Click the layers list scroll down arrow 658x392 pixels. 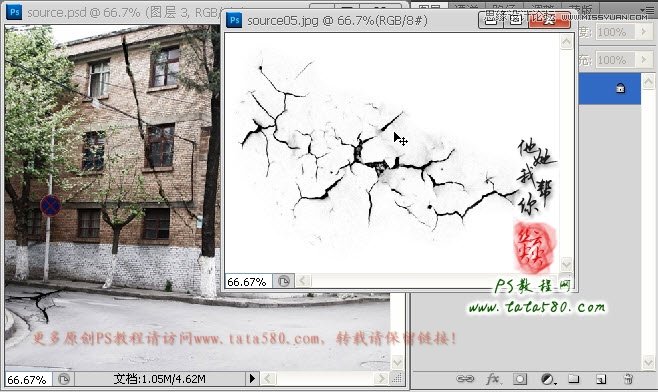click(x=648, y=363)
